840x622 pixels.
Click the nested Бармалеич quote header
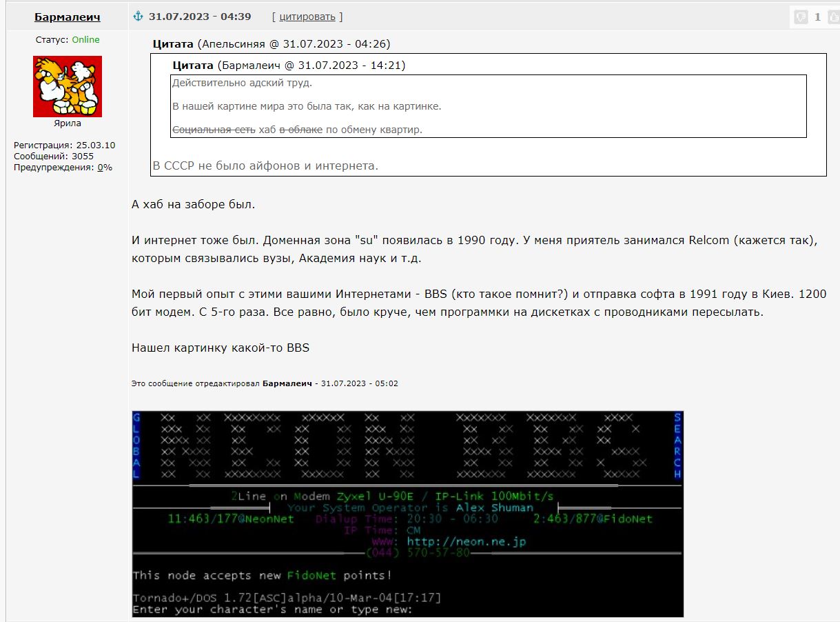tap(289, 66)
